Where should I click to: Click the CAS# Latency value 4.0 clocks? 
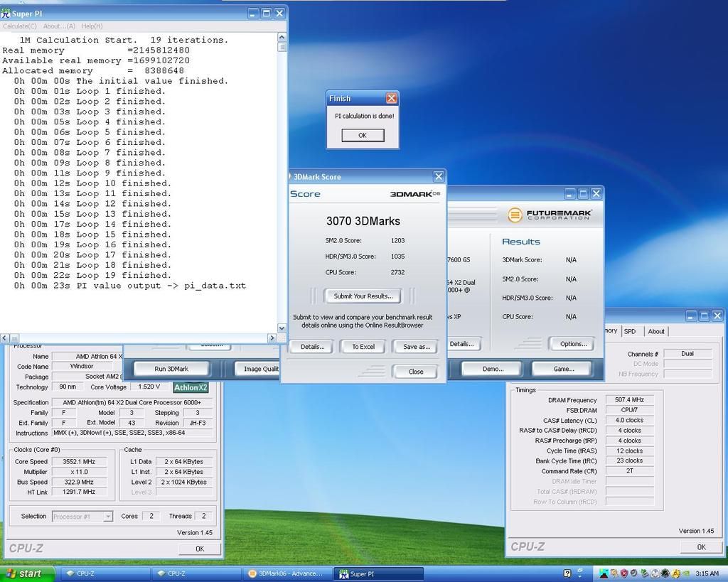coord(630,420)
